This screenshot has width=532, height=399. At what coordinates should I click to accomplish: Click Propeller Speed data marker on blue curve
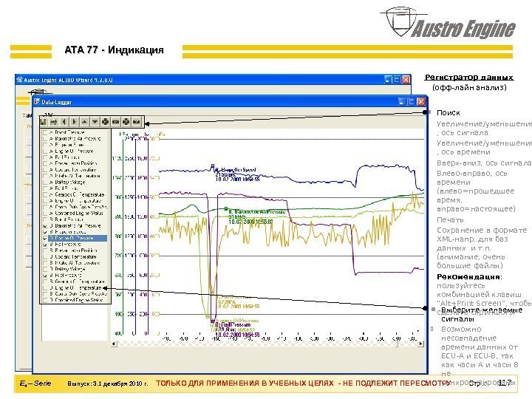coord(213,166)
